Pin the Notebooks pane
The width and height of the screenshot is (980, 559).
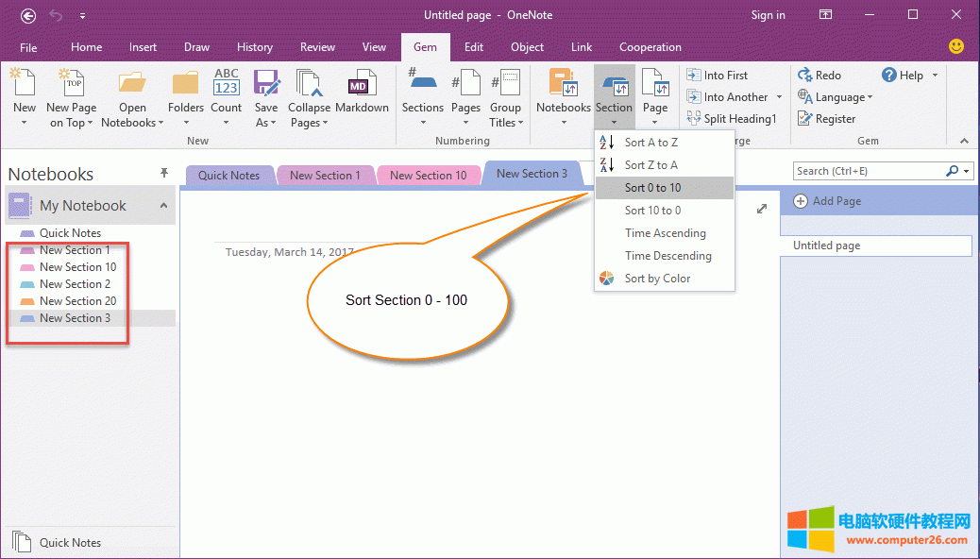point(164,173)
